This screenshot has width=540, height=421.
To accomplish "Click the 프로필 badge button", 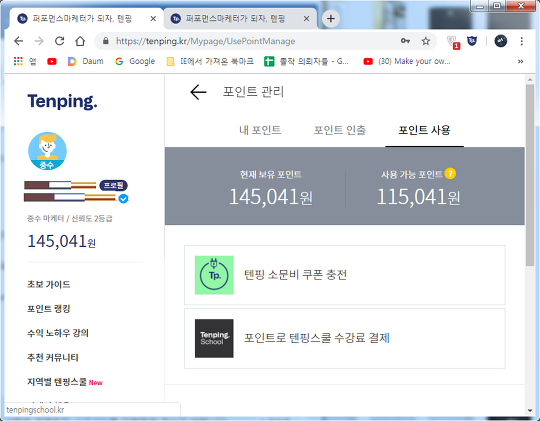I will (x=114, y=185).
